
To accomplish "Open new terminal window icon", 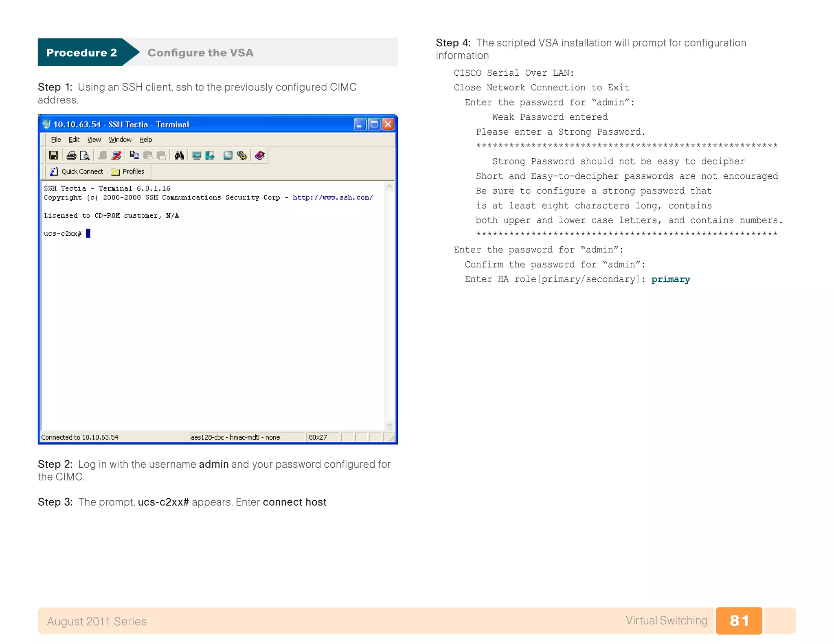I will [197, 156].
